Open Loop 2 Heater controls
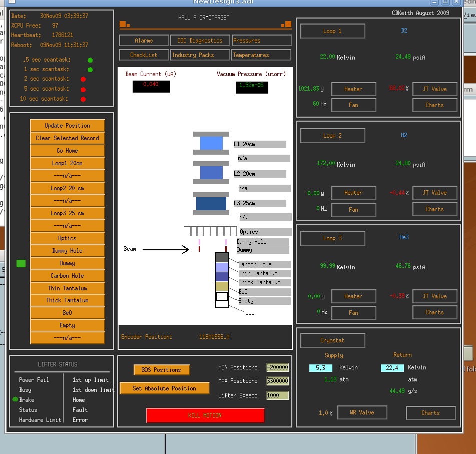Viewport: 476px width, 454px height. [x=354, y=193]
